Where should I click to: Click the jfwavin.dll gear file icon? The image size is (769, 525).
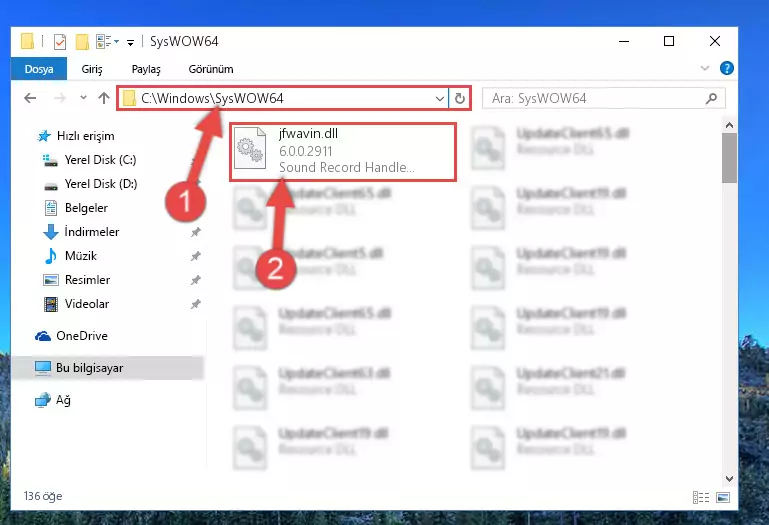click(250, 149)
